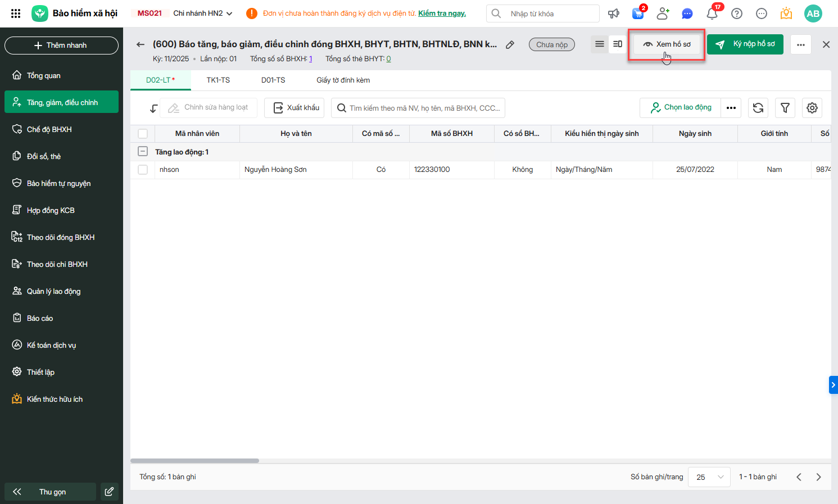Viewport: 838px width, 504px height.
Task: Open table column settings gear
Action: click(x=812, y=108)
